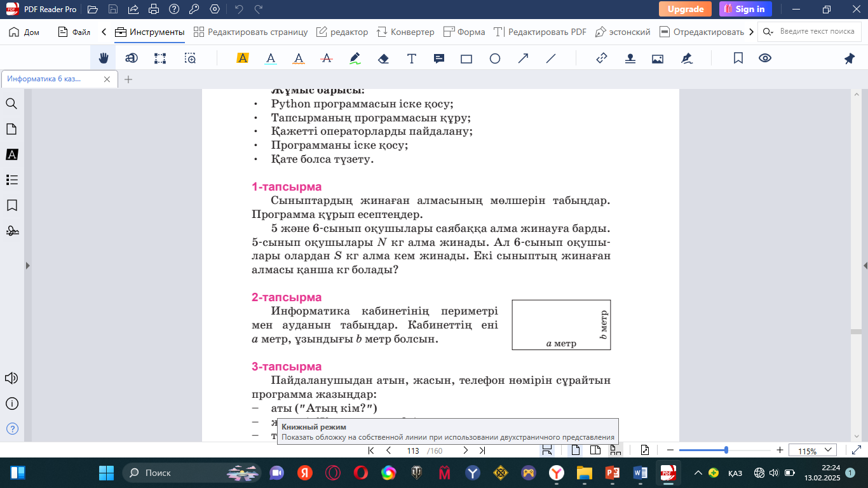Expand more toolbar tabs with right chevron
Viewport: 868px width, 488px height.
752,32
